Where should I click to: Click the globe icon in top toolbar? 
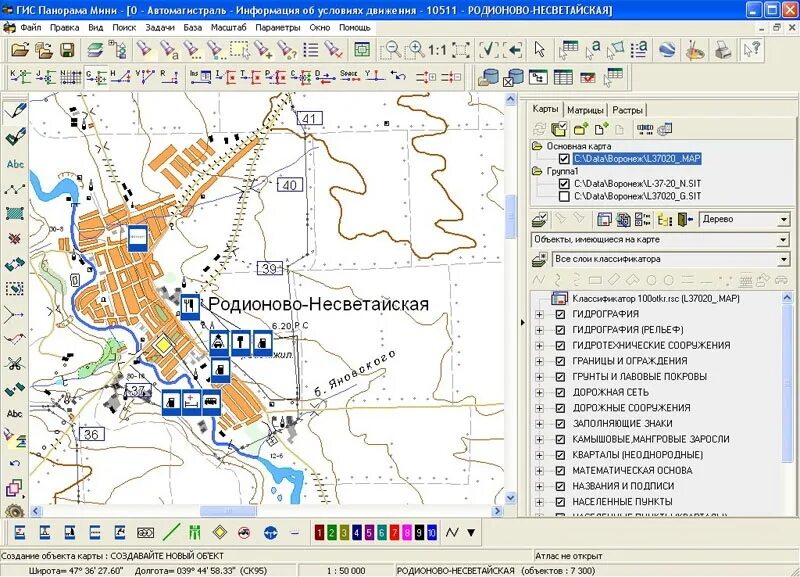[x=667, y=49]
